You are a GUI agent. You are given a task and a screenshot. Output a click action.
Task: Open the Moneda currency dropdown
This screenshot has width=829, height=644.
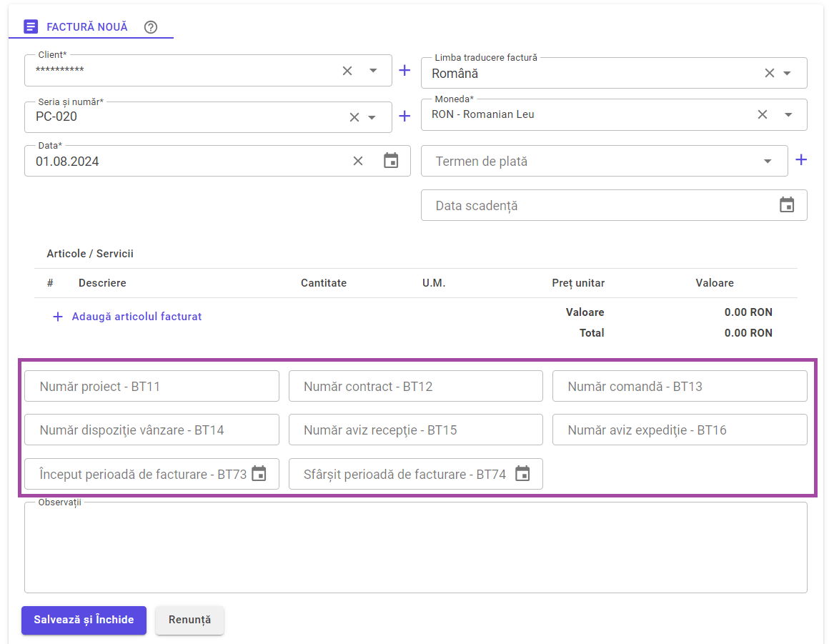(788, 114)
